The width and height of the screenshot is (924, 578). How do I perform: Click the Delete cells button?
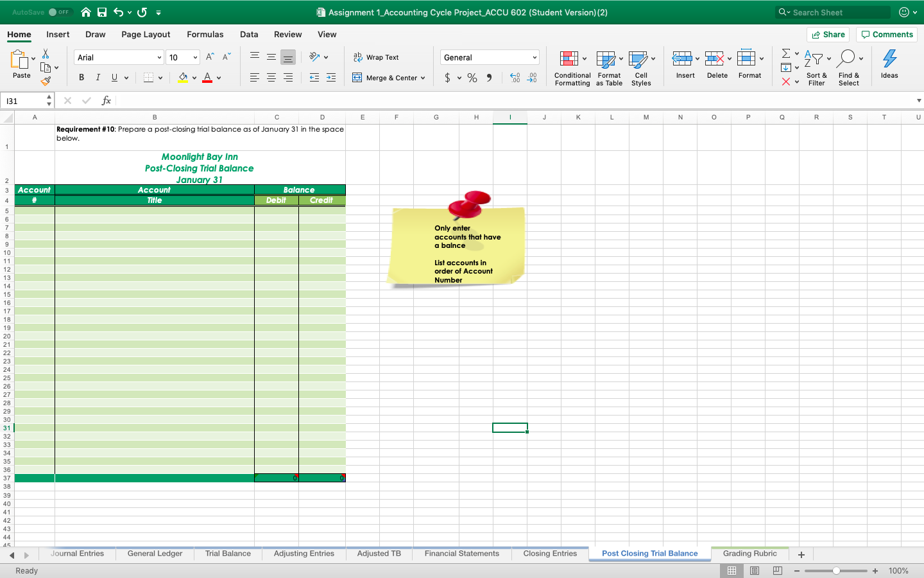(x=717, y=64)
